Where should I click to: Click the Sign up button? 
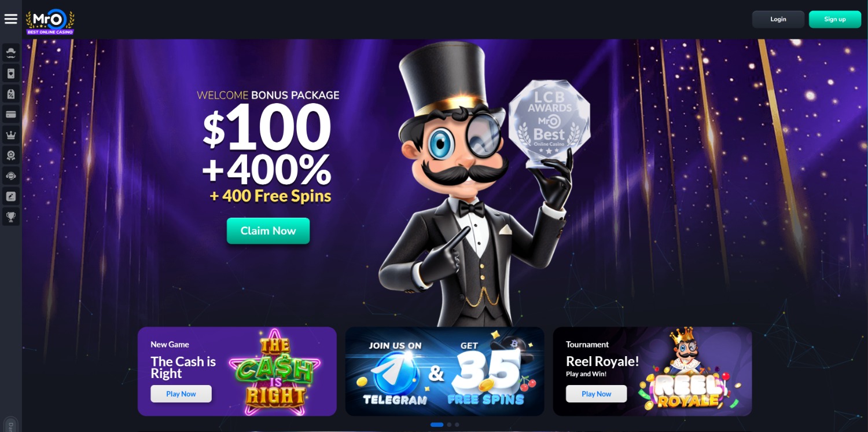click(835, 19)
